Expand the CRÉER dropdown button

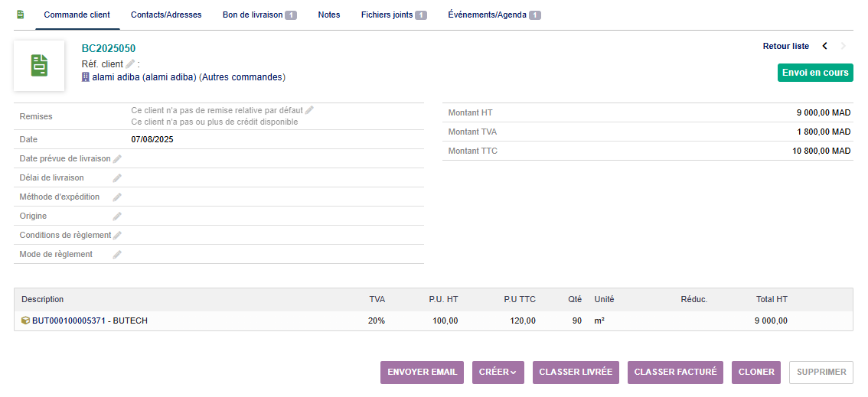click(x=498, y=373)
